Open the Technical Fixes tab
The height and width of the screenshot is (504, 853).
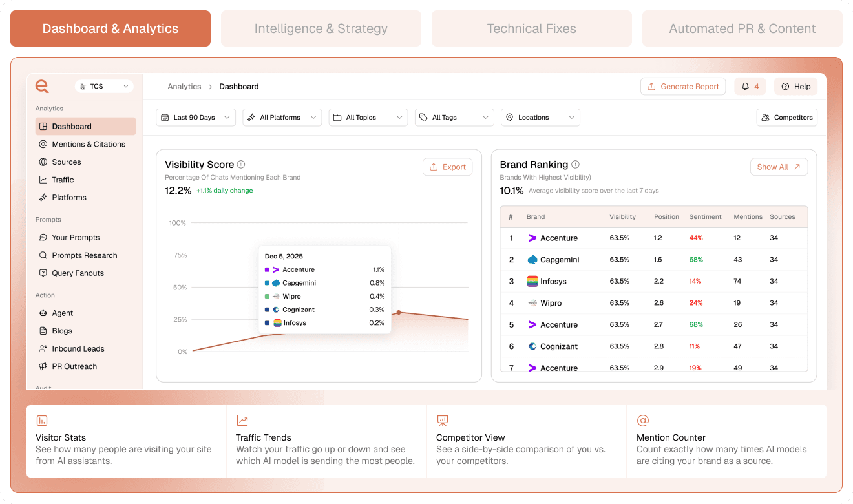(x=532, y=28)
